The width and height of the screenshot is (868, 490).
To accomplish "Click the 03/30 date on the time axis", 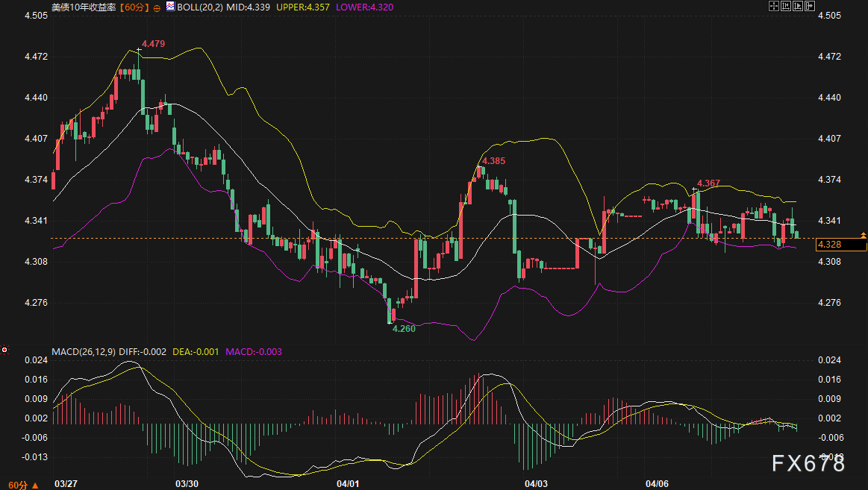I will coord(187,484).
